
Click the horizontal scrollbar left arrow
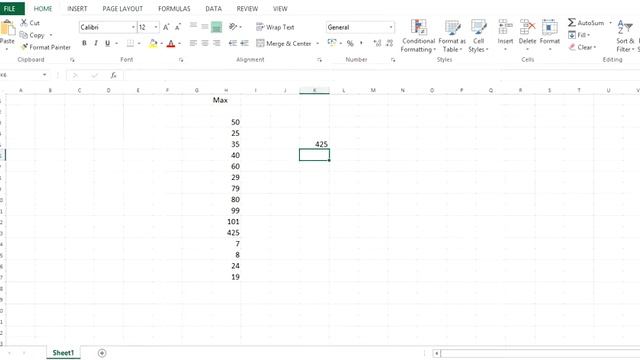[436, 353]
